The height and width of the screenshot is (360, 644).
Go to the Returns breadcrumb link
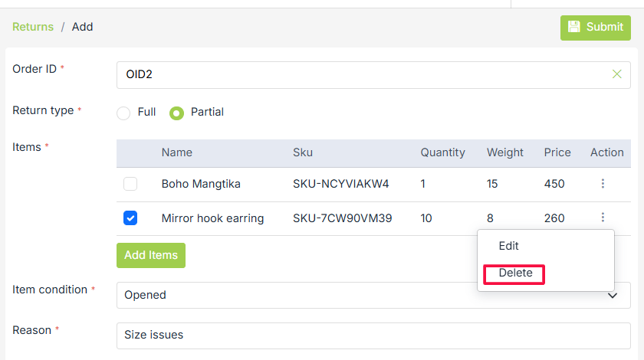click(33, 27)
